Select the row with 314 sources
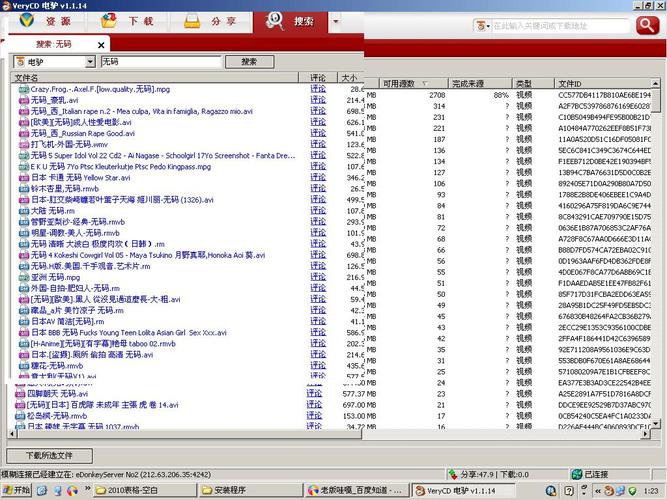 (508, 106)
